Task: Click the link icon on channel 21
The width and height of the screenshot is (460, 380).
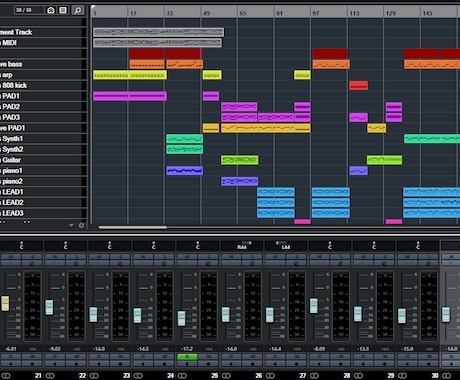Action: point(6,376)
